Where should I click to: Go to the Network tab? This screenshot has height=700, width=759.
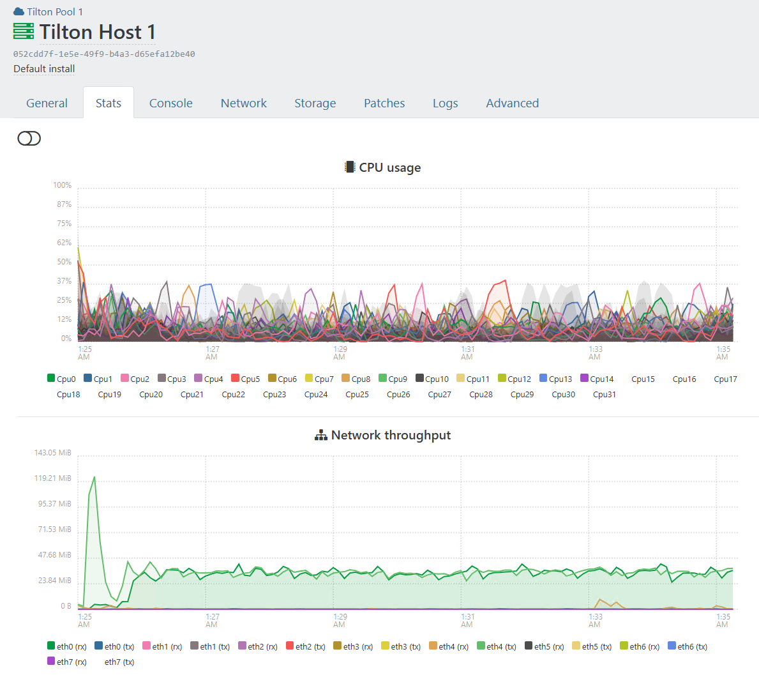[x=243, y=103]
